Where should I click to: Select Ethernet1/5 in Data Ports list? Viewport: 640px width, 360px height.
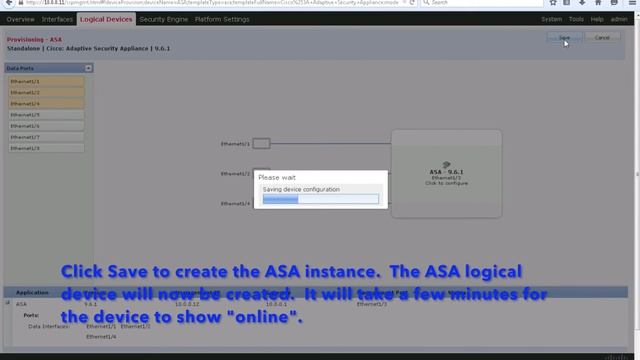[x=46, y=115]
